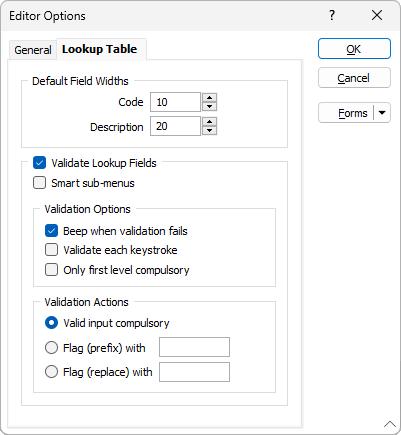
Task: Decrease Code field width with down arrow
Action: (x=209, y=106)
